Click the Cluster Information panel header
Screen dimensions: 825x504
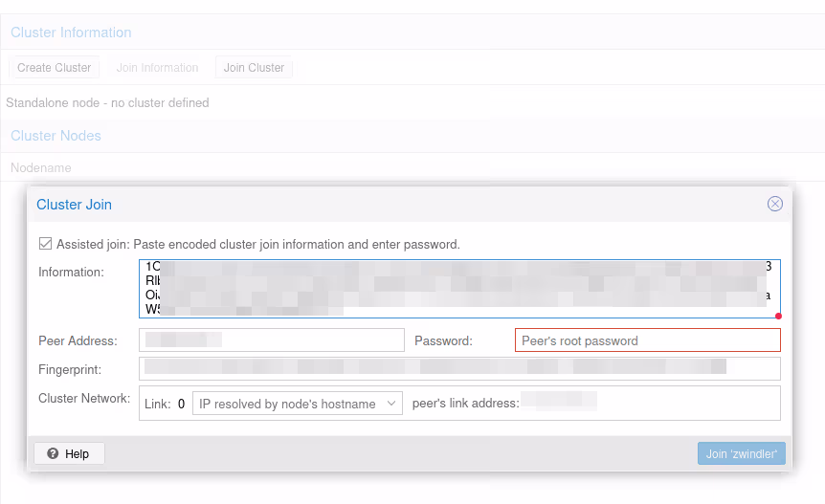pyautogui.click(x=71, y=33)
